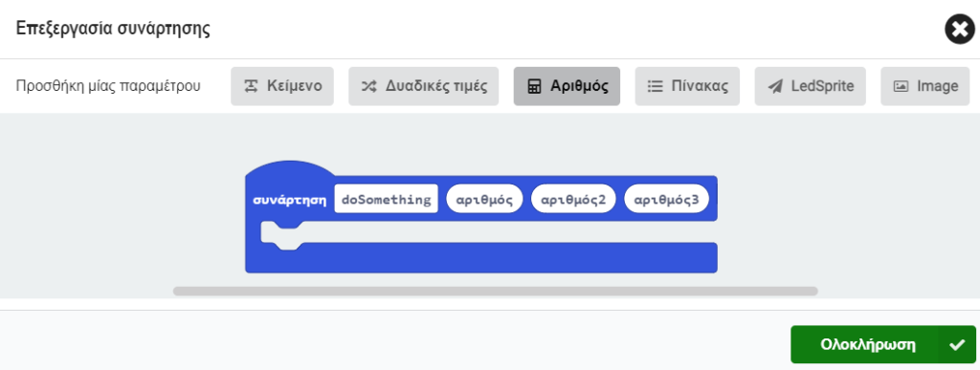This screenshot has width=980, height=370.
Task: Add a Δυαδικές τιμές boolean parameter
Action: point(423,86)
